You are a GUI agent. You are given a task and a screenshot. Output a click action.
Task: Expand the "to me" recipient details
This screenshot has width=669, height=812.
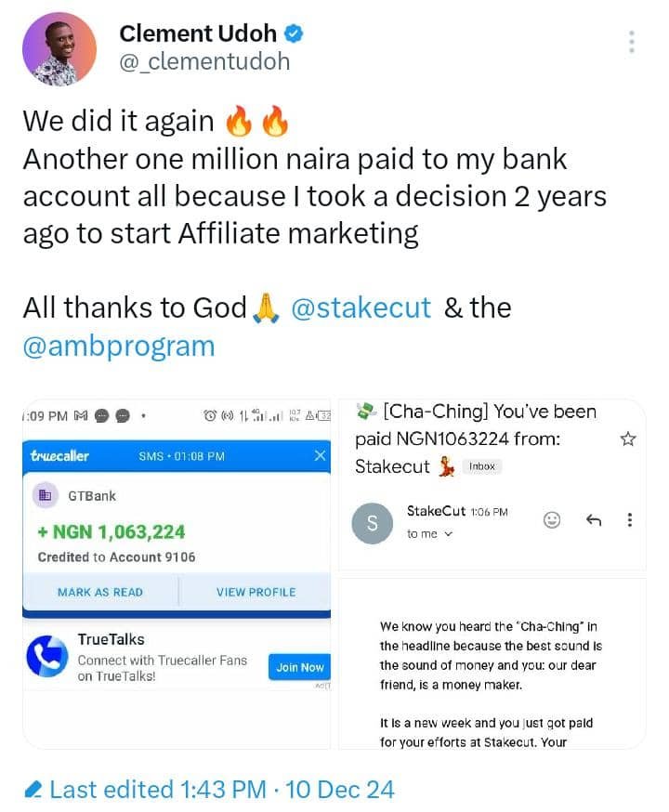429,534
